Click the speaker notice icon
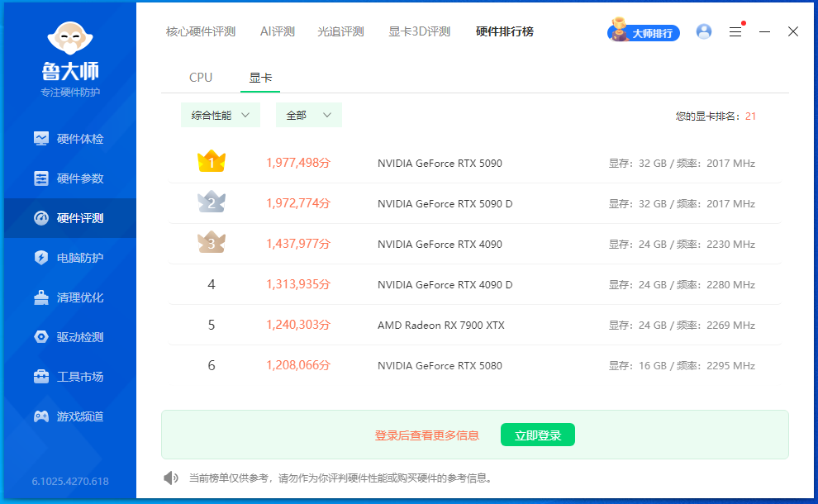Viewport: 818px width, 504px height. [170, 478]
